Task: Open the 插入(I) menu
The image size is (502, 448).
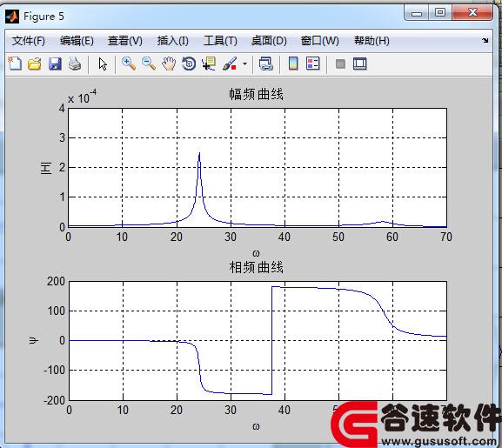Action: click(172, 41)
